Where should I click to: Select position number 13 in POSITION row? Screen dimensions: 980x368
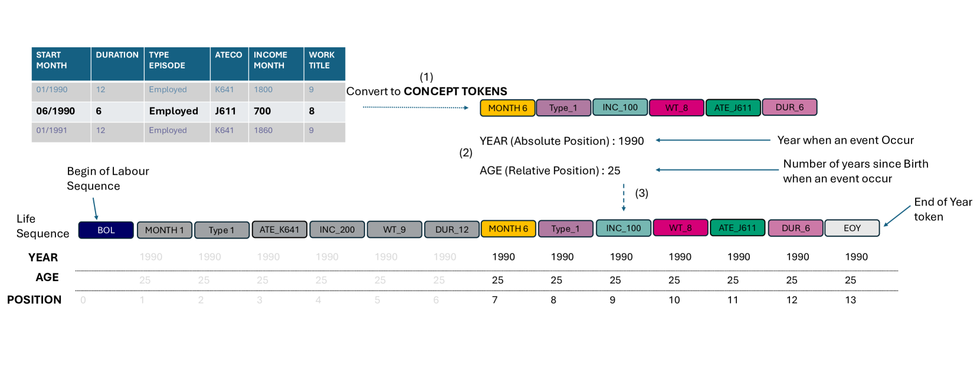(850, 300)
